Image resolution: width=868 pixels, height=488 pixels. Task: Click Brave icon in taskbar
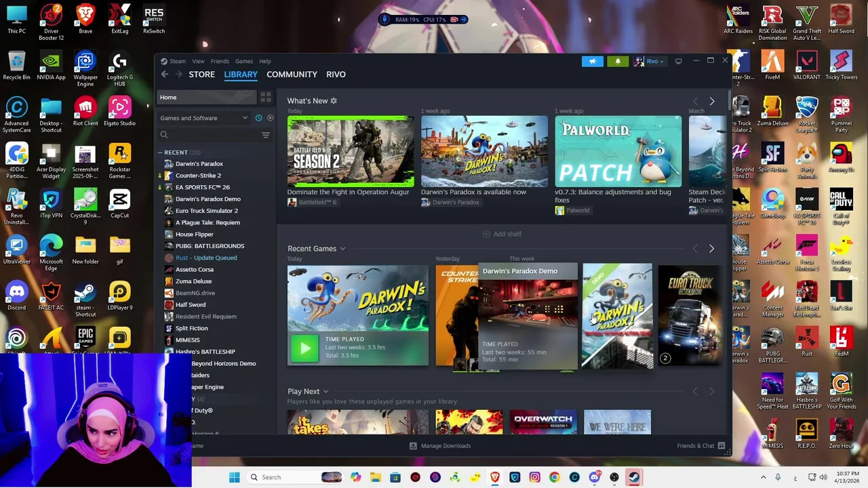(x=495, y=477)
